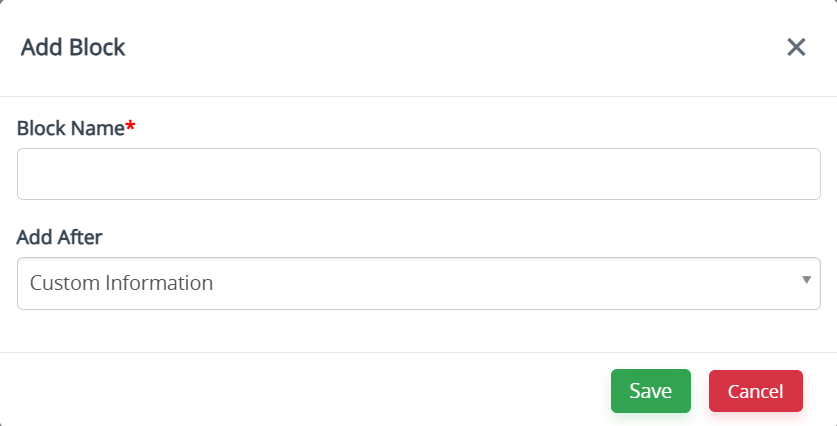Click the small triangle in Add After

point(806,280)
